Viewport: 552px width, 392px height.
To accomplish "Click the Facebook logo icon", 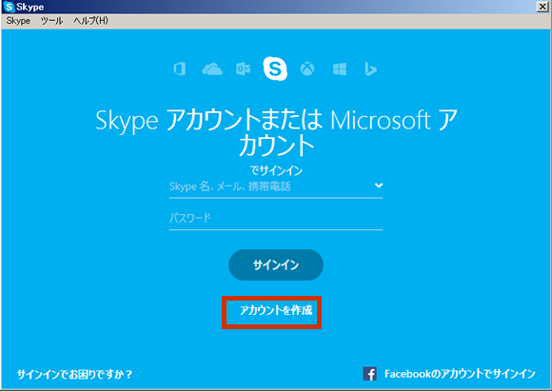I will 369,374.
